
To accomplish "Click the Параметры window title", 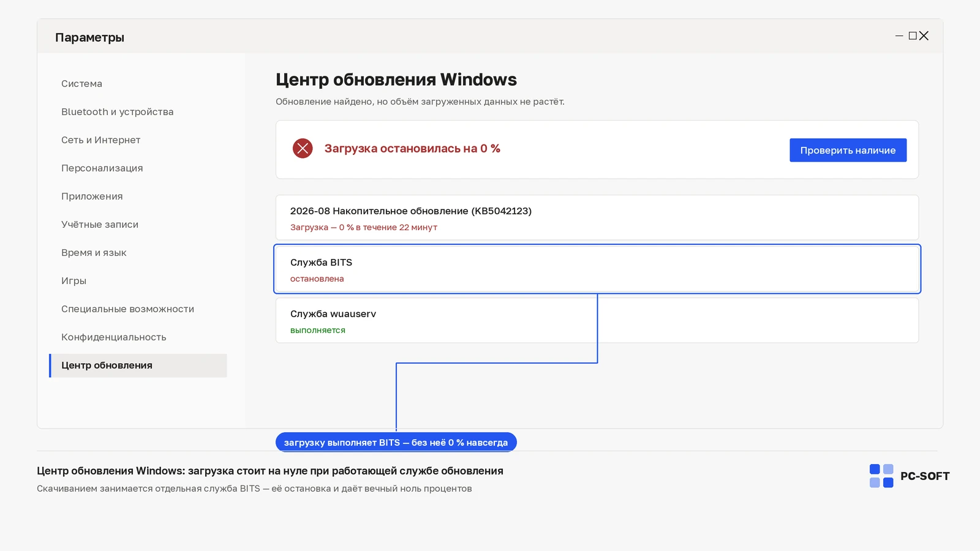I will coord(89,37).
